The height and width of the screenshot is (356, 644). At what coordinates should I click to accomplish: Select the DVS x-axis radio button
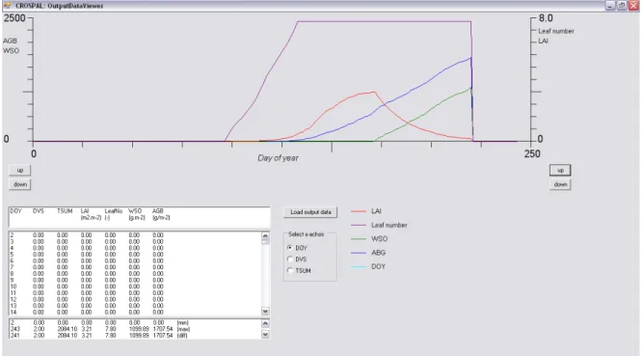pos(290,259)
